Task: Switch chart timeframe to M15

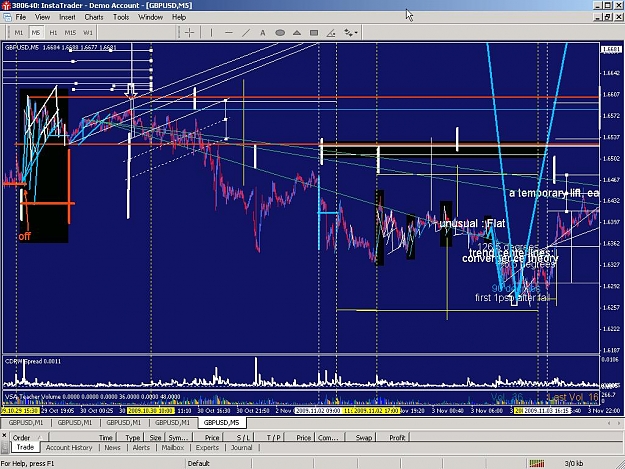Action: (70, 33)
